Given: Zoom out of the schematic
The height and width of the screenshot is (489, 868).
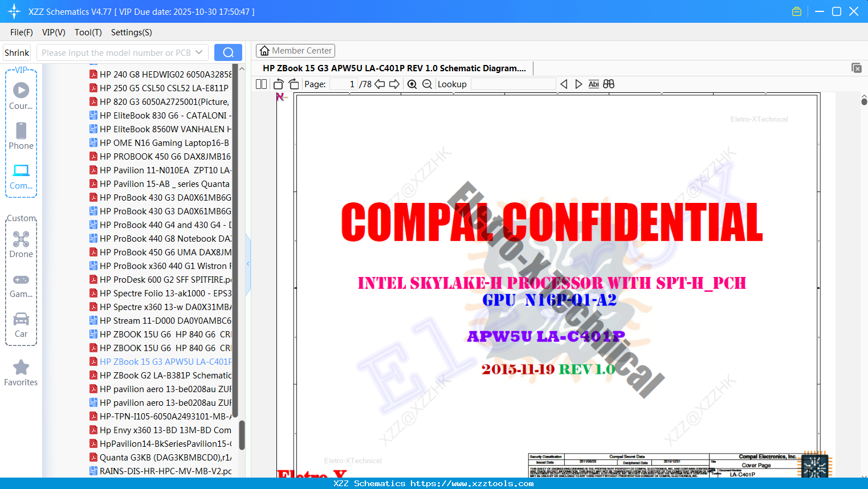Looking at the screenshot, I should [x=427, y=84].
